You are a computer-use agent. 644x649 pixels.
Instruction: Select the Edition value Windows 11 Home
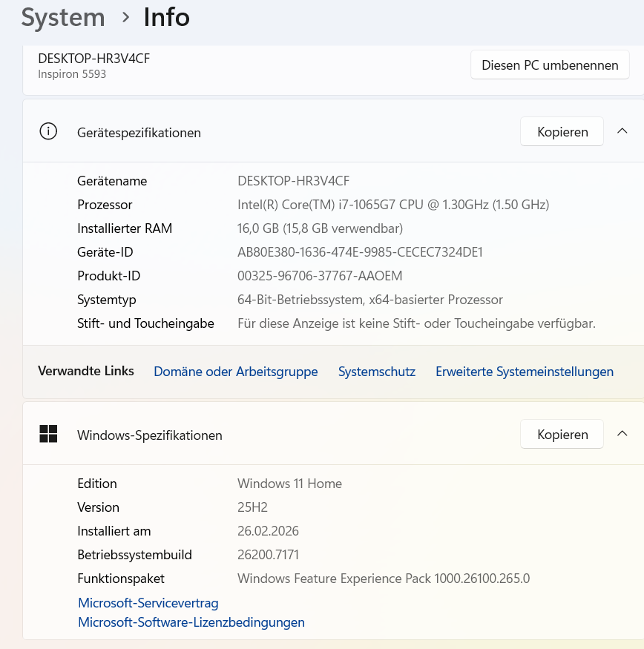click(289, 484)
